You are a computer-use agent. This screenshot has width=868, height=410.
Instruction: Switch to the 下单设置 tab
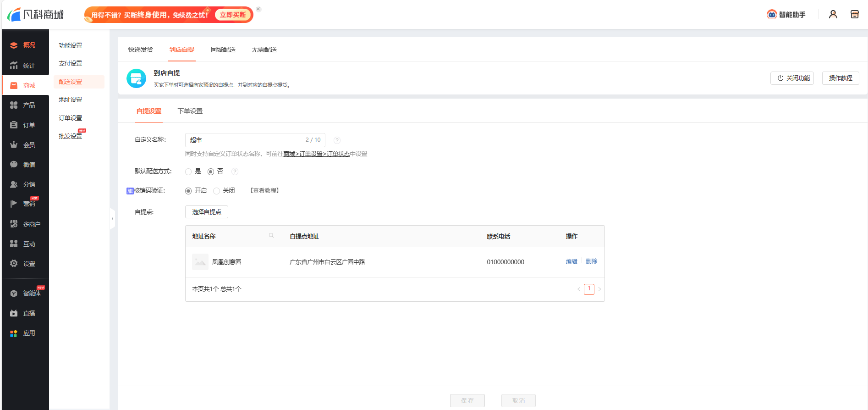click(x=190, y=111)
